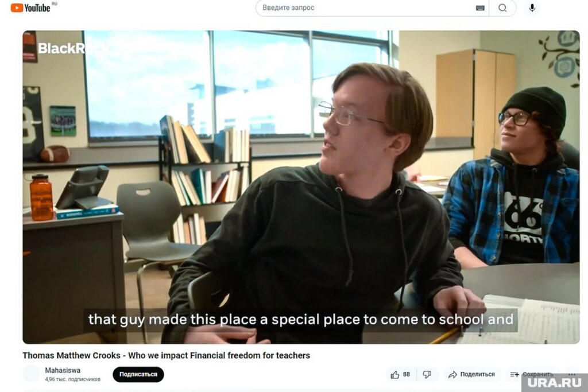Click the like count 88
The height and width of the screenshot is (392, 588).
pos(407,374)
